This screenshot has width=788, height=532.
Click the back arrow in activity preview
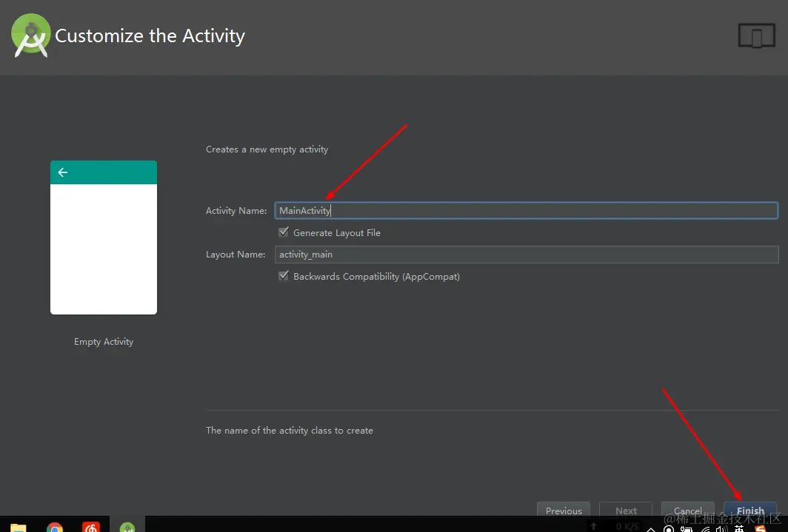[63, 172]
